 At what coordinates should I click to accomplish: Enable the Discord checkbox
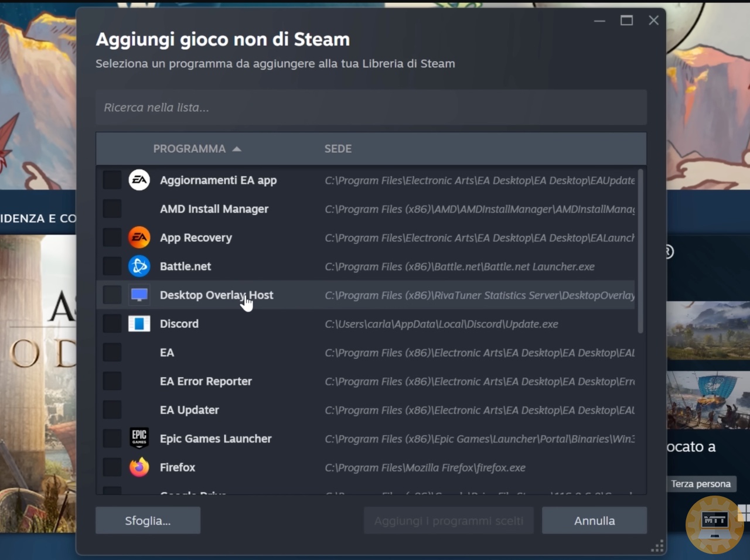[112, 323]
